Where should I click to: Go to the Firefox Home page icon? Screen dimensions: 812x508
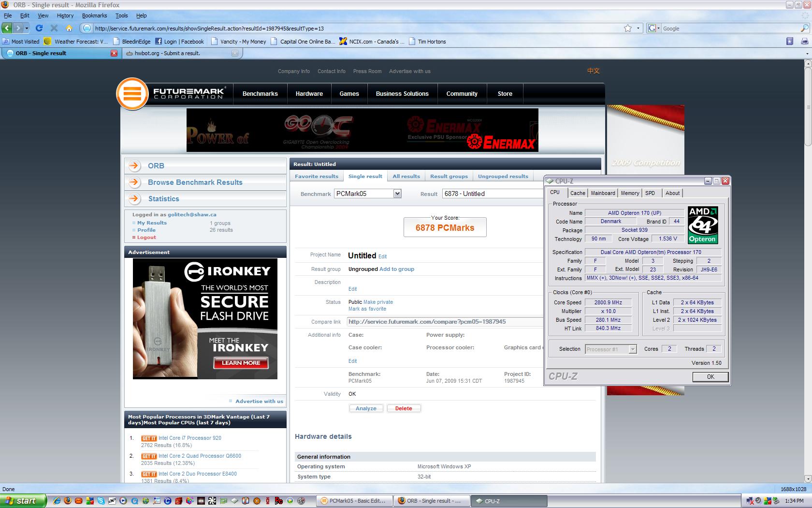pos(69,28)
